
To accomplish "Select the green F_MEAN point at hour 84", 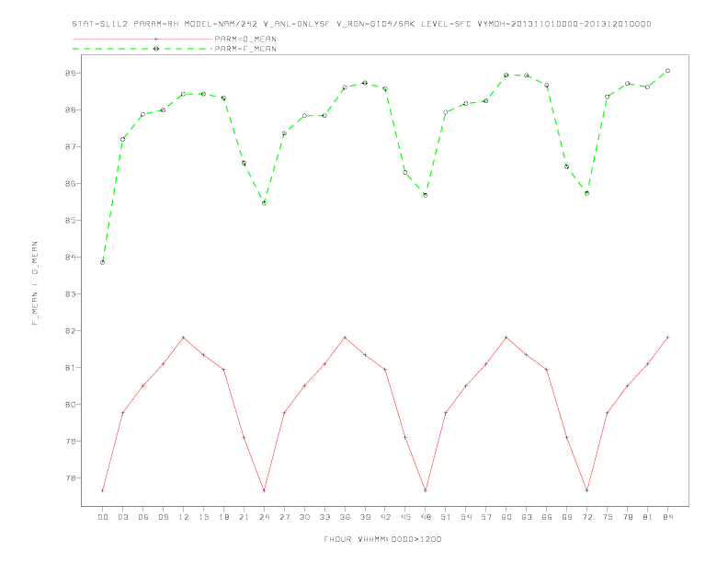I will coord(667,71).
